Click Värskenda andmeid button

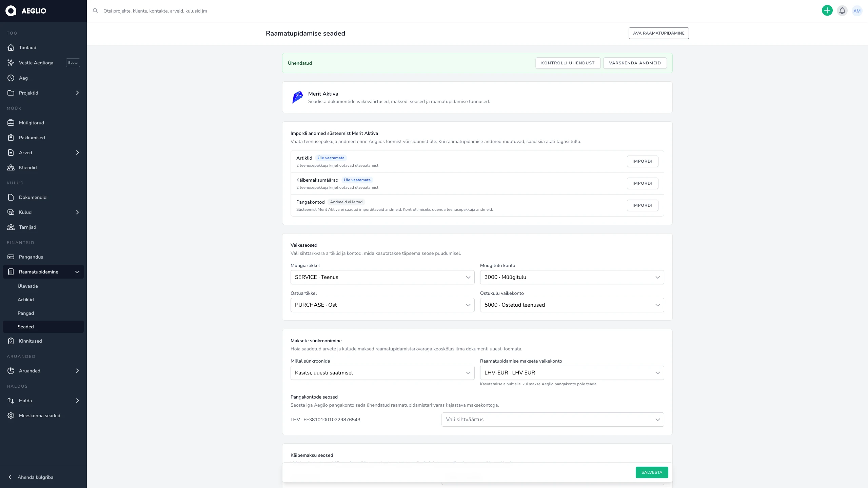click(x=635, y=63)
